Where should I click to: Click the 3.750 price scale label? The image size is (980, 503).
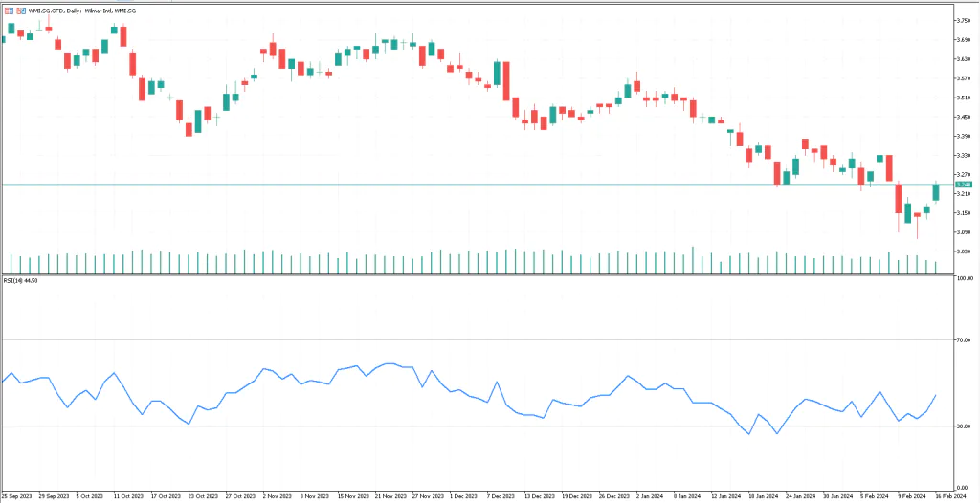964,20
